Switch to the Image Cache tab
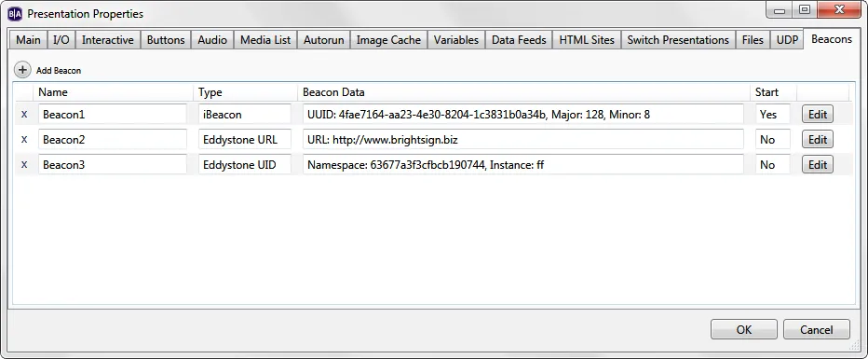The image size is (868, 359). pos(388,40)
